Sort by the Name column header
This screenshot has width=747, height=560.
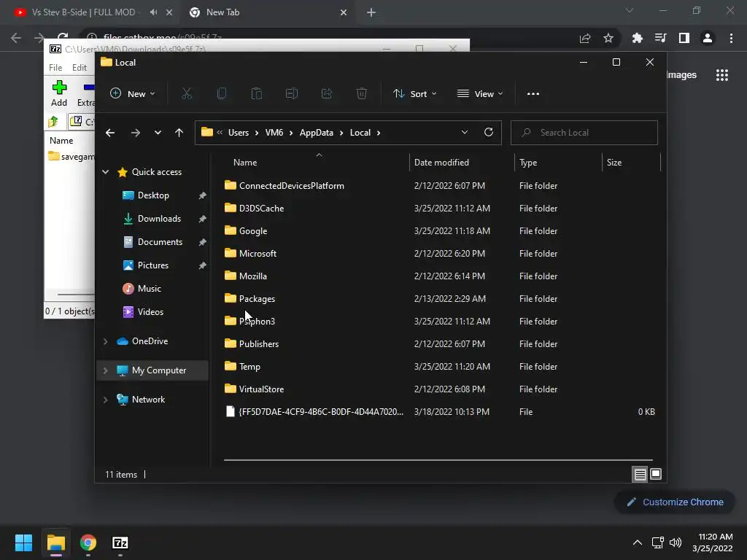click(x=245, y=163)
